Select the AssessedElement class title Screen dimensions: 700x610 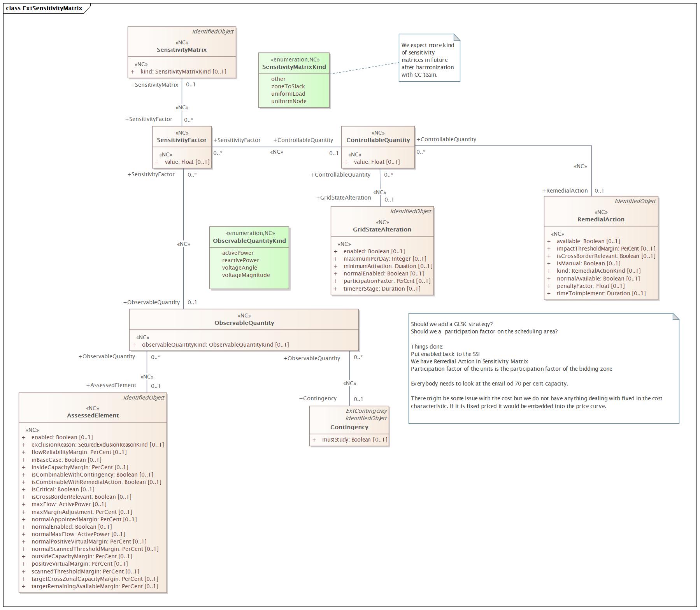pos(93,415)
